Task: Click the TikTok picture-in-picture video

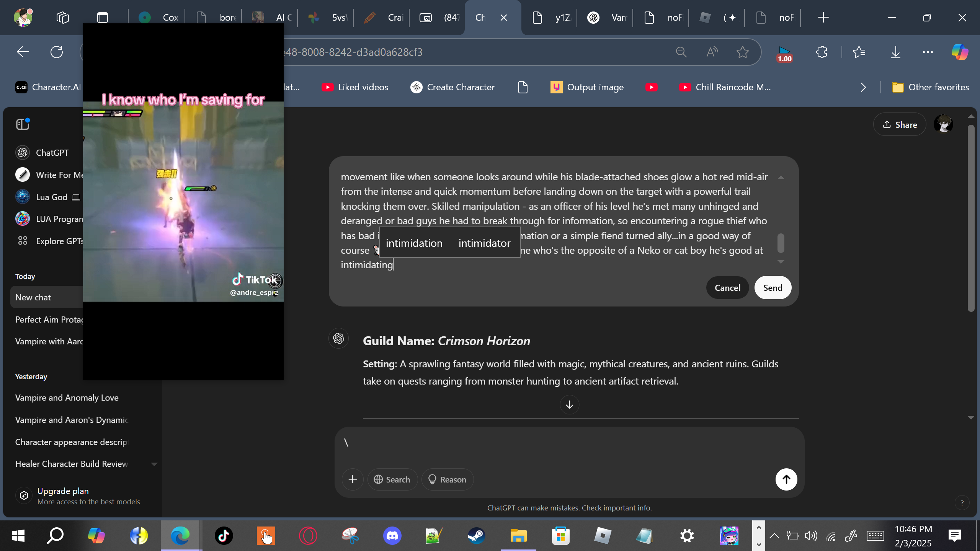Action: pos(183,202)
